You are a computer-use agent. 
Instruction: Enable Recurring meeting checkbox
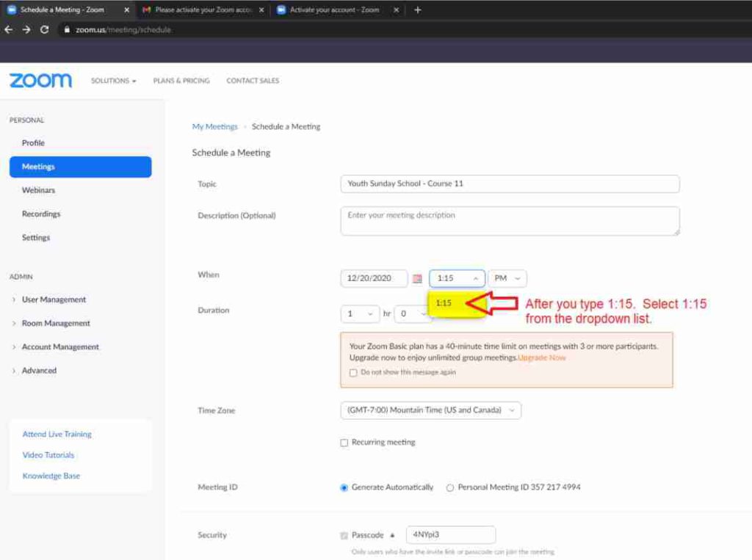344,443
